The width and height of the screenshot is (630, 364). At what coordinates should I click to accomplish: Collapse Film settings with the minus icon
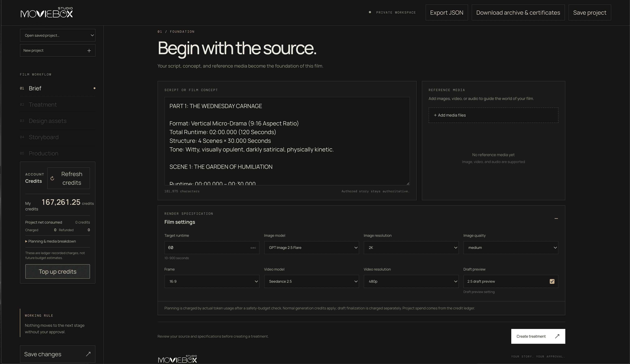click(556, 219)
